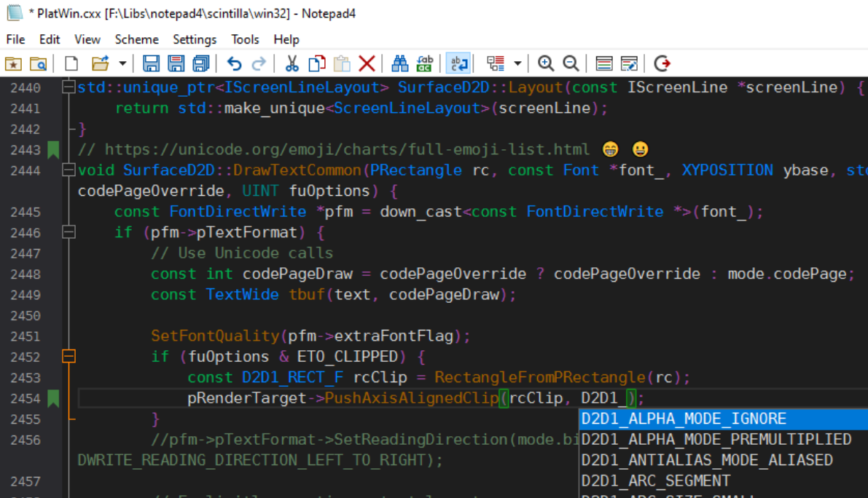Screen dimensions: 868x498
Task: Open the Find dialog via binoculars icon
Action: click(x=399, y=63)
